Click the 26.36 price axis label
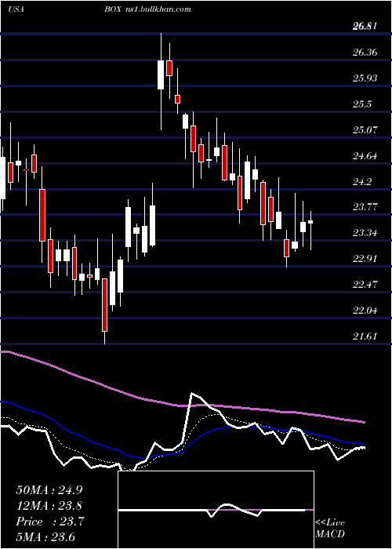 point(365,53)
